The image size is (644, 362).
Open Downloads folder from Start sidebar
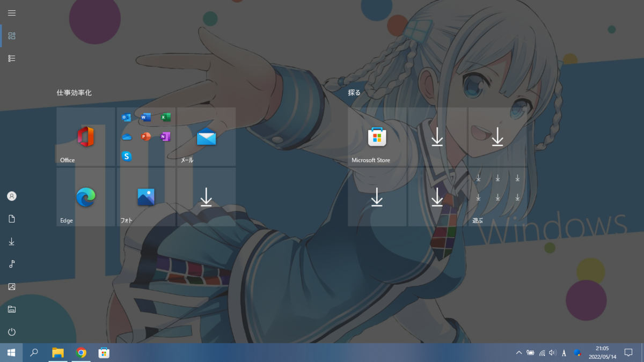tap(12, 241)
